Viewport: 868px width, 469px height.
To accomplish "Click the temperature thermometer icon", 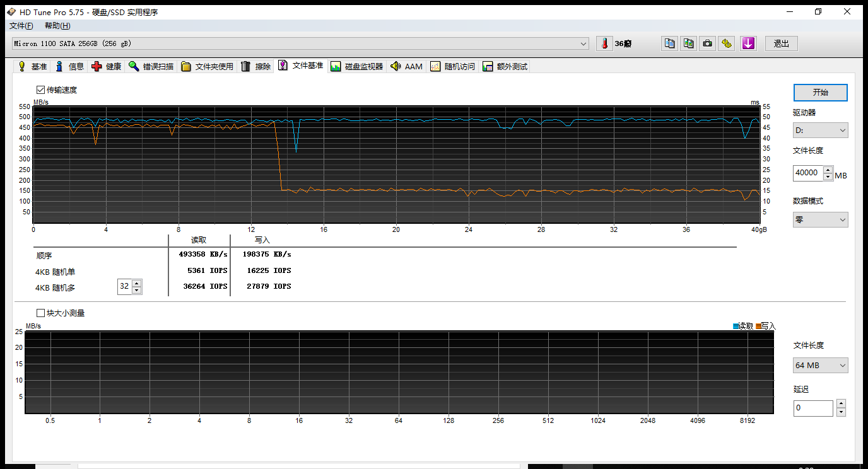I will 604,43.
